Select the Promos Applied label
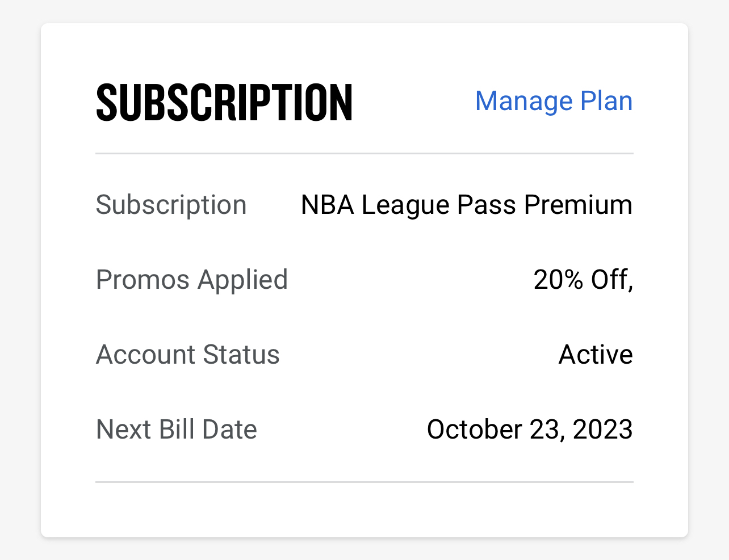Viewport: 729px width, 560px height. click(192, 280)
